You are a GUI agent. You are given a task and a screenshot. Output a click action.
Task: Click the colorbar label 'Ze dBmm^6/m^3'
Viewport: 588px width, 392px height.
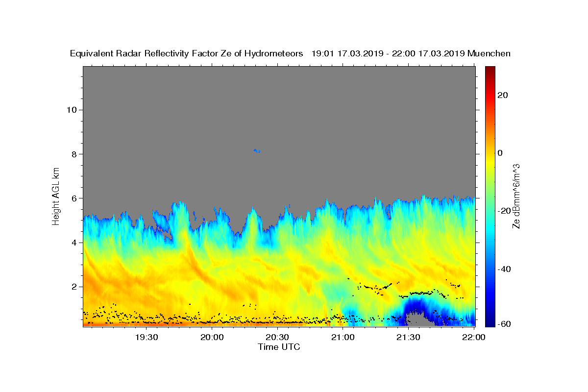point(515,196)
